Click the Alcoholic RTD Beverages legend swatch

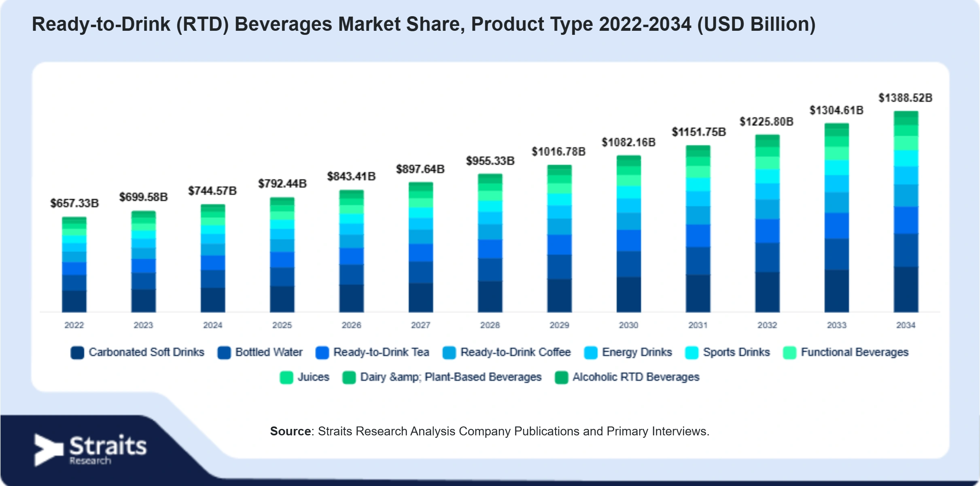(561, 377)
